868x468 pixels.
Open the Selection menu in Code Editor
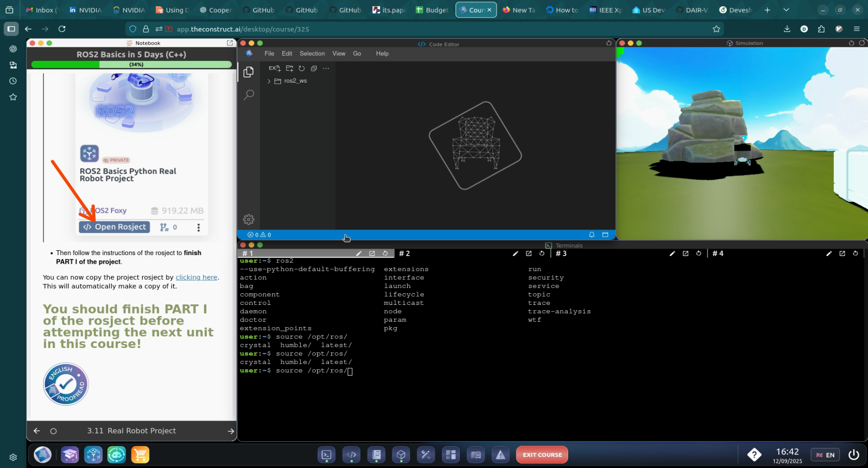[312, 54]
